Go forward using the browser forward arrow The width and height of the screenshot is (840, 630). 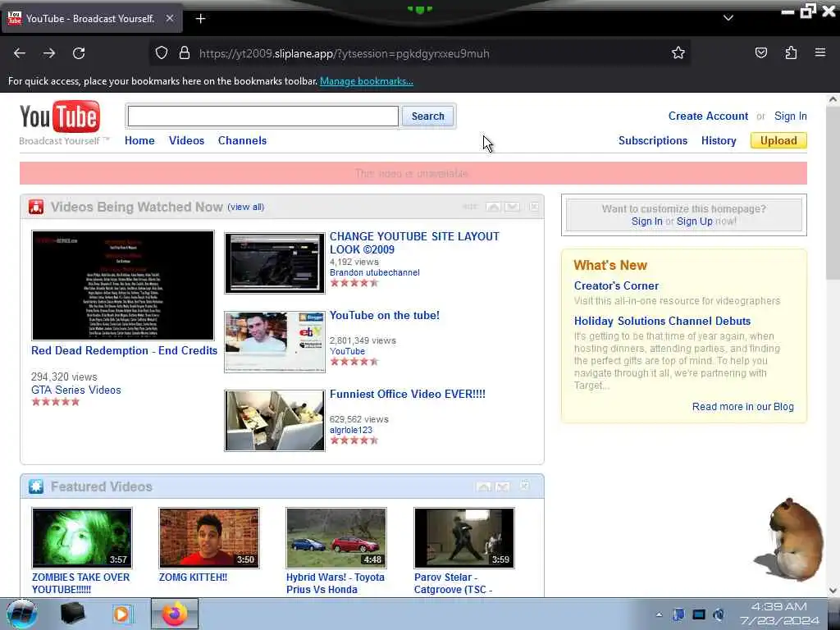click(x=49, y=53)
